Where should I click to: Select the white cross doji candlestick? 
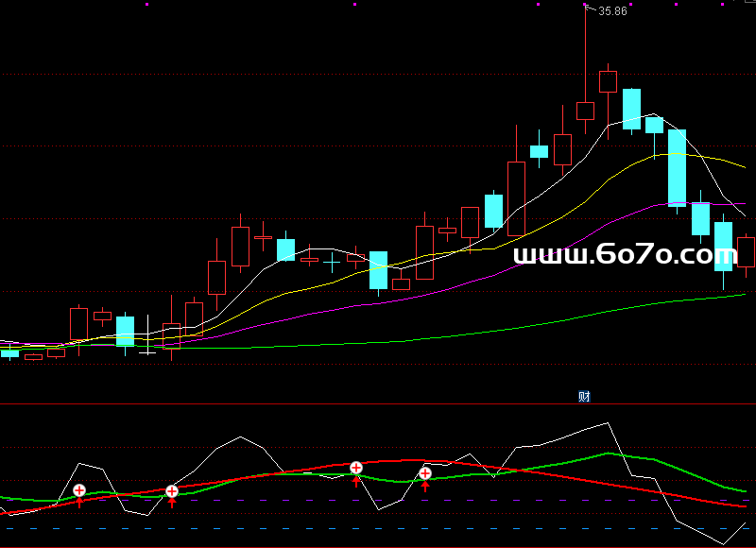point(147,351)
